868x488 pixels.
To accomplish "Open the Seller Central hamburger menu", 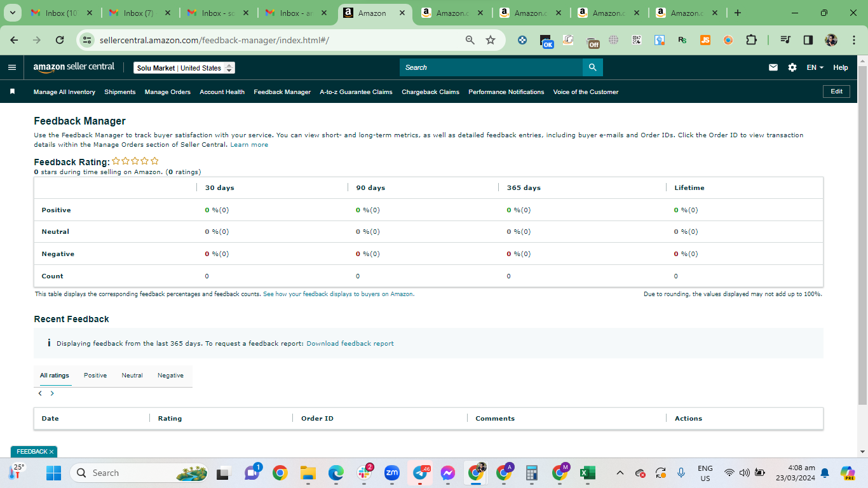I will (x=12, y=67).
